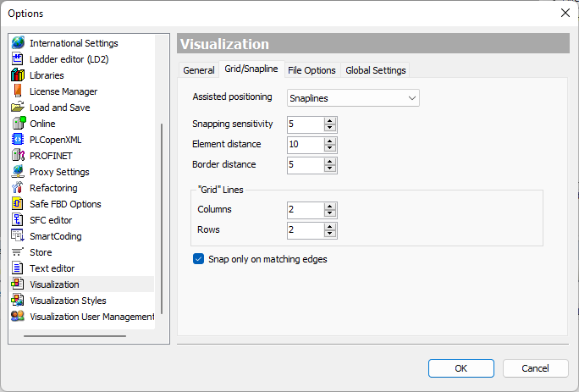Click the Ladder editor (LD2) icon

tap(18, 59)
